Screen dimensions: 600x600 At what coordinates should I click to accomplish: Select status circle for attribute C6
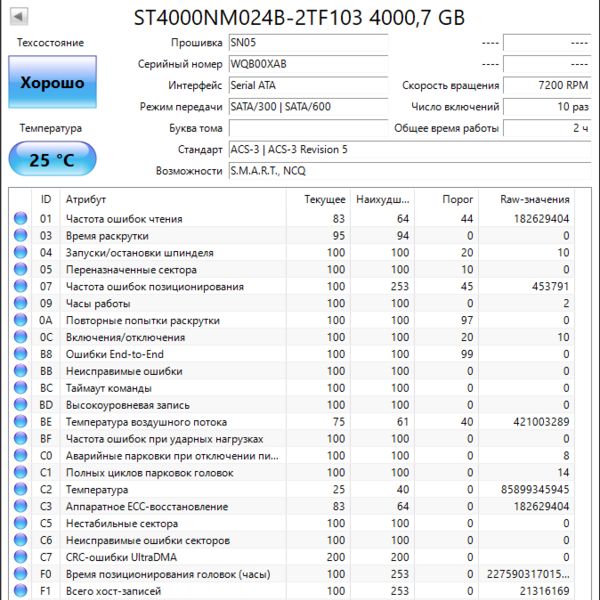tap(21, 540)
